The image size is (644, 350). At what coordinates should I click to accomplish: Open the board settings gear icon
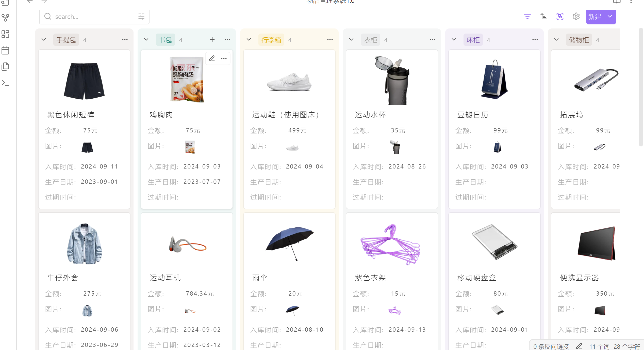point(576,16)
